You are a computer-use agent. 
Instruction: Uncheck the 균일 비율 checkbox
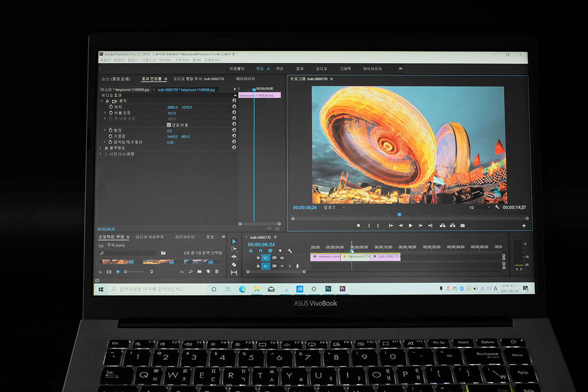tap(169, 124)
